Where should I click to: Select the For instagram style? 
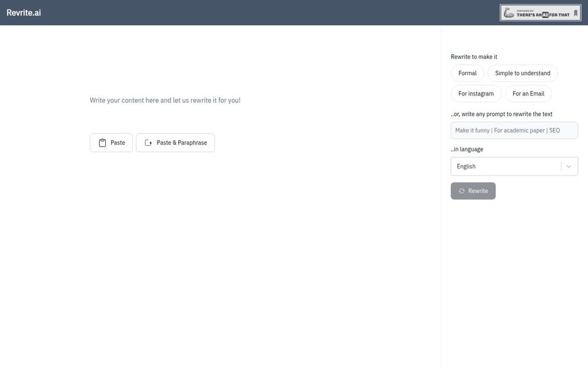point(476,94)
